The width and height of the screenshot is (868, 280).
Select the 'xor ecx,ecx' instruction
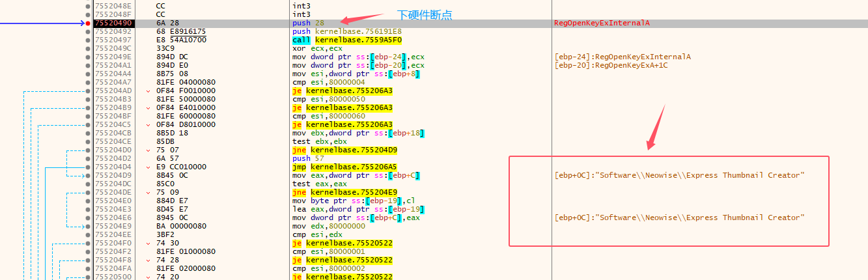coord(317,49)
